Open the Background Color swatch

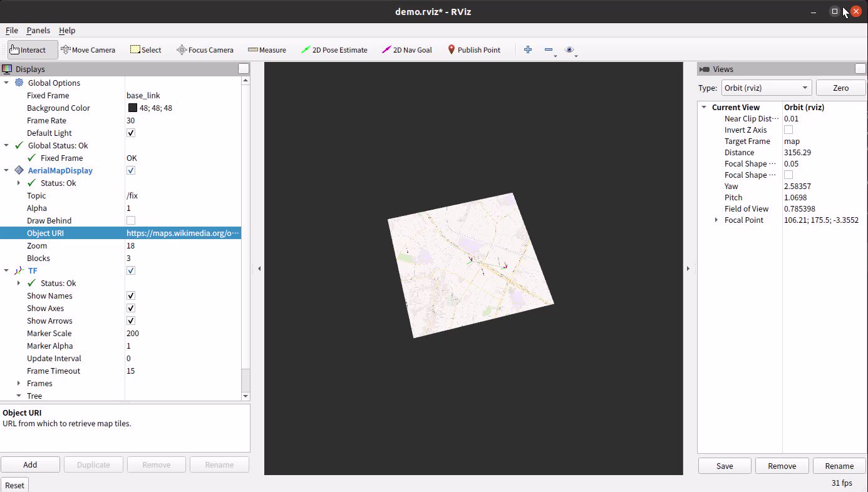[132, 108]
